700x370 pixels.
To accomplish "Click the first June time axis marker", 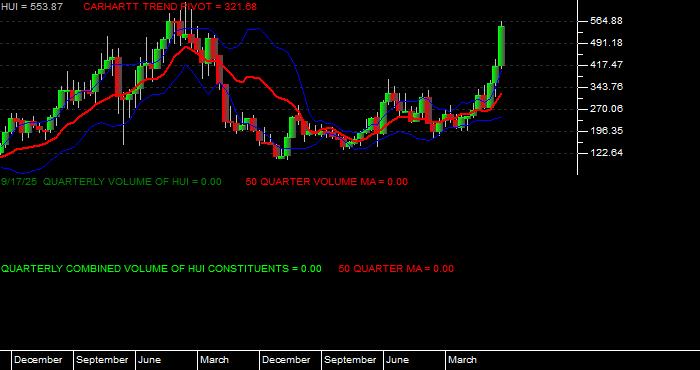I will point(149,360).
